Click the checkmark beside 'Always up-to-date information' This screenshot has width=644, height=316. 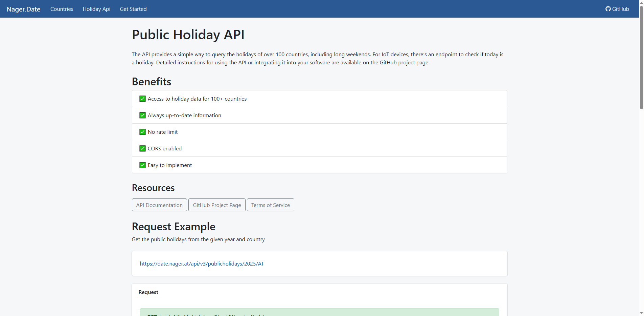[142, 115]
